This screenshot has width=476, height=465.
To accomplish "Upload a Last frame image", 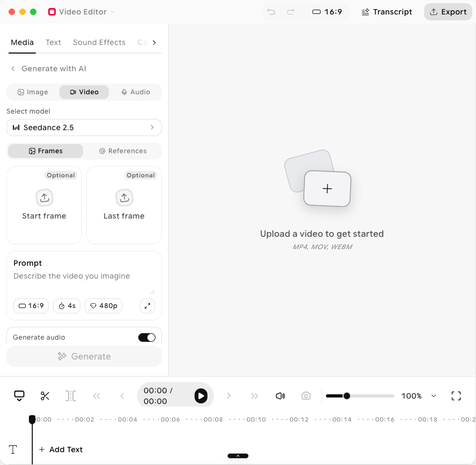I will (x=124, y=205).
